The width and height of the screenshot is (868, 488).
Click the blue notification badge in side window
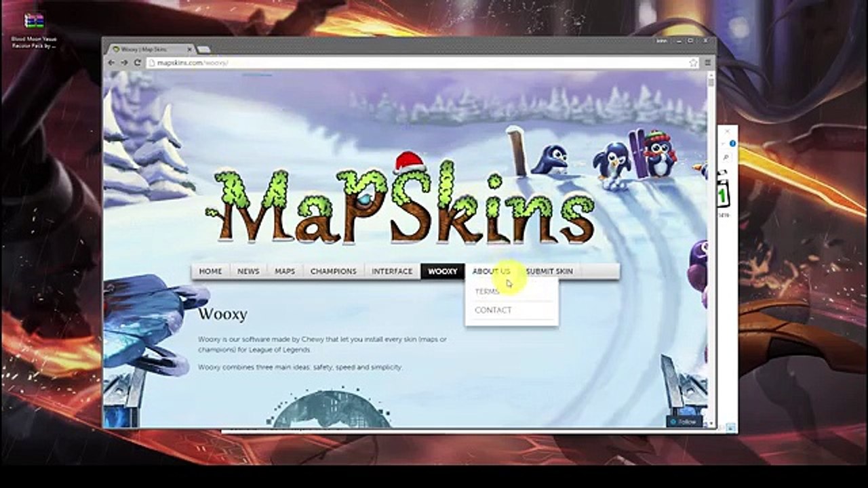coord(733,144)
